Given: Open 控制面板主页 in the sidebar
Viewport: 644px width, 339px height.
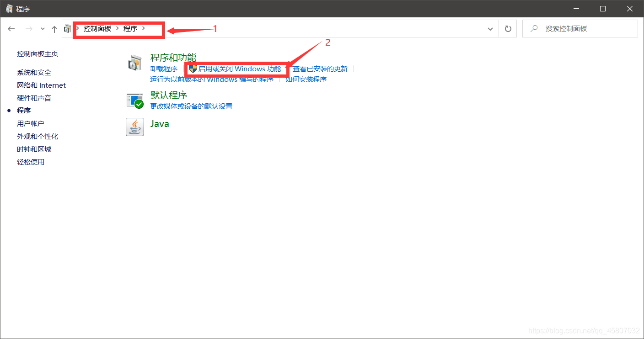Looking at the screenshot, I should [x=38, y=53].
